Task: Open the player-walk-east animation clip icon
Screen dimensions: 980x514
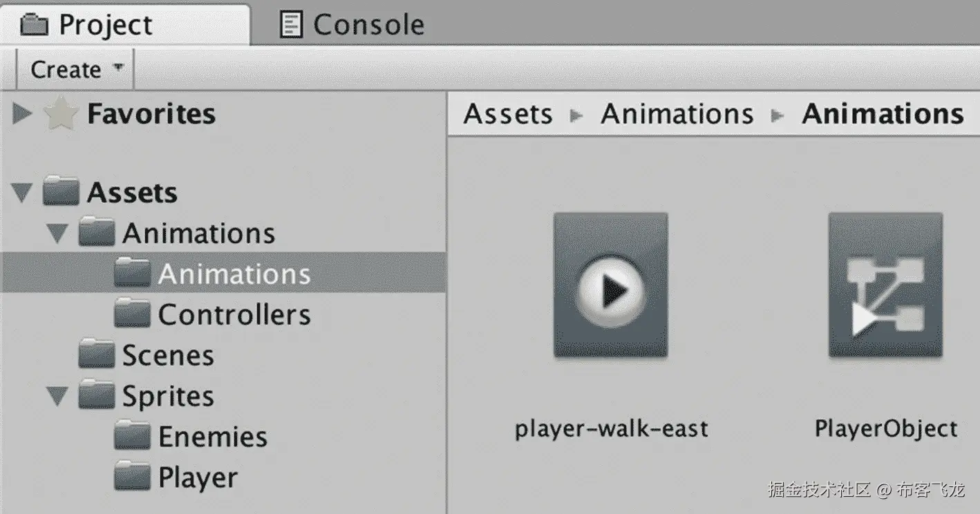Action: tap(610, 285)
